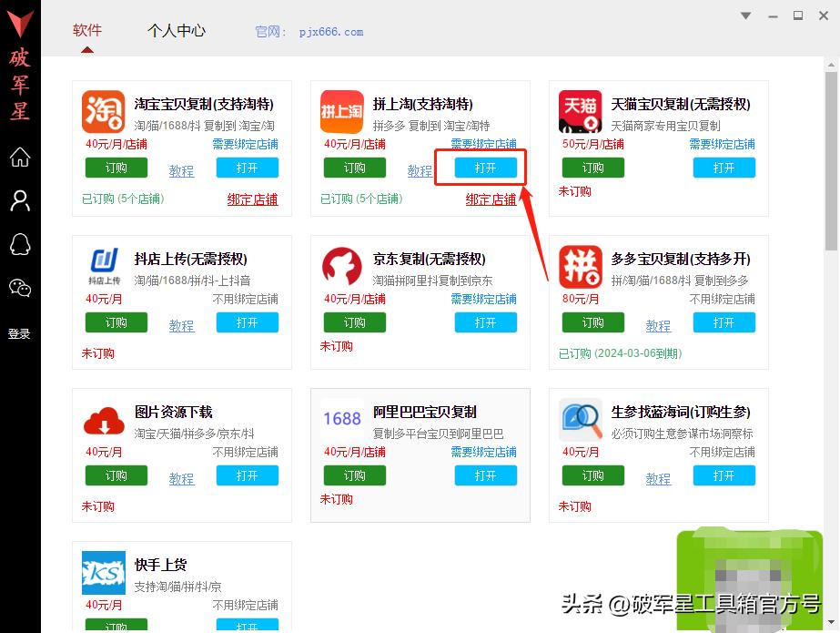Click 登录 in the left sidebar
The height and width of the screenshot is (633, 840).
point(20,333)
